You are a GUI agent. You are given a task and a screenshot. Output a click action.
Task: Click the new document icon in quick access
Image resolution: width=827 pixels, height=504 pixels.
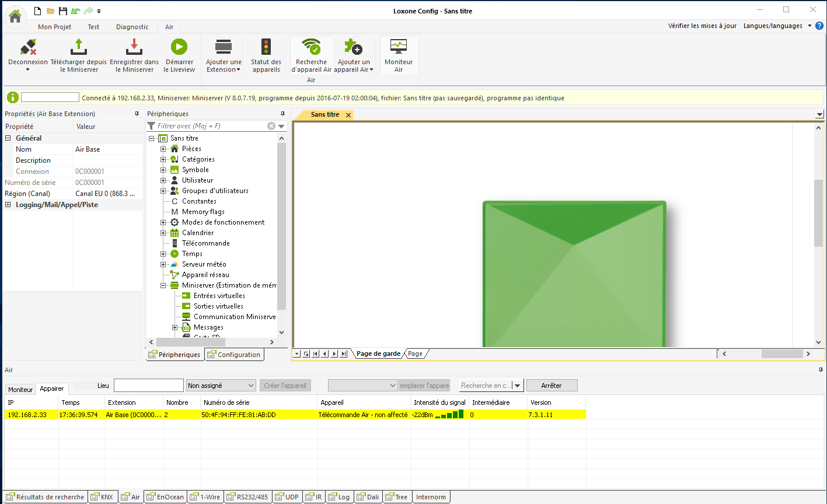[x=38, y=11]
